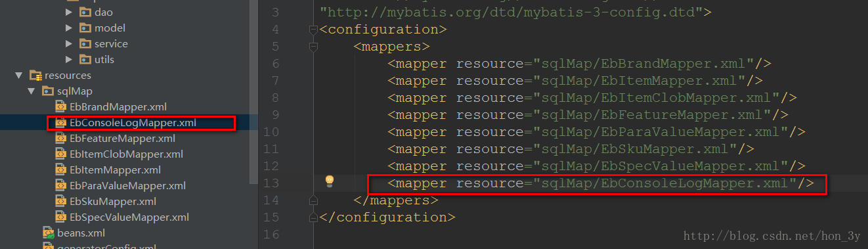Open EbFeatureMapper.xml in the project tree
The width and height of the screenshot is (868, 249).
[x=122, y=138]
